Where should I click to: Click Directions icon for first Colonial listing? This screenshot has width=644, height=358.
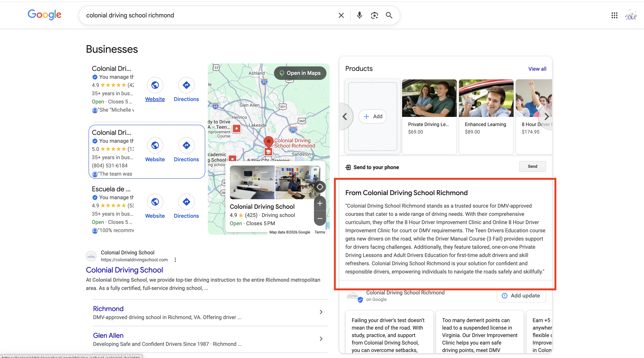coord(186,85)
